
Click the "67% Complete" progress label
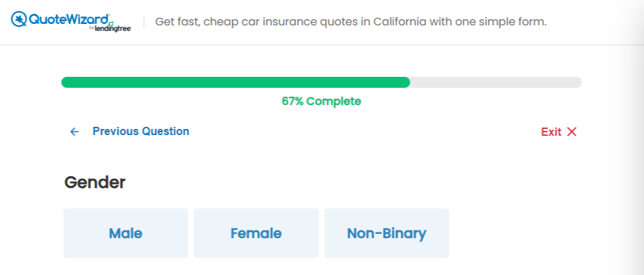click(x=321, y=101)
